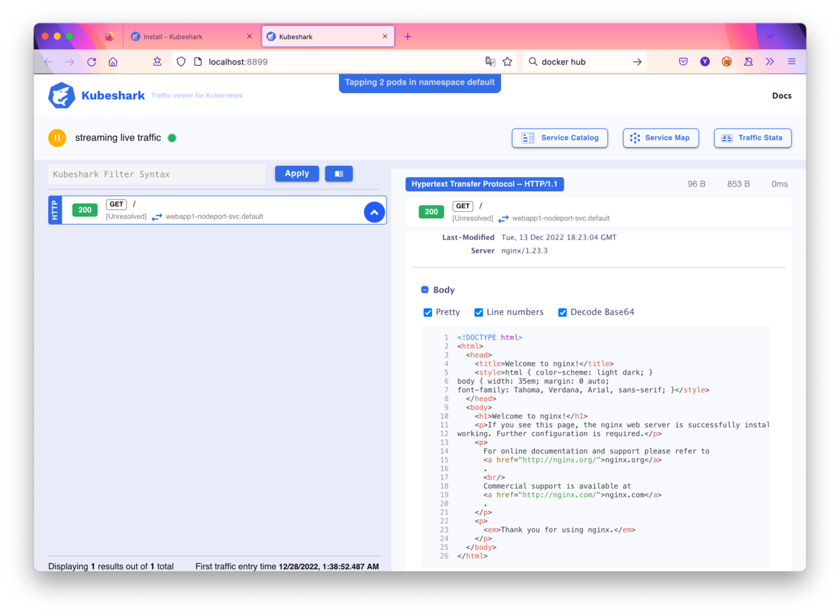840x616 pixels.
Task: Click the nginx/1.23.3 Server value
Action: coord(524,251)
